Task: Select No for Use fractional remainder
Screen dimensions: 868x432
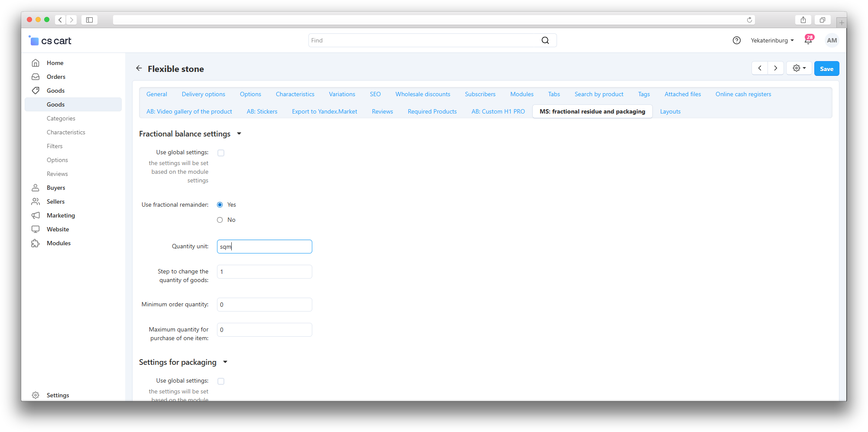Action: tap(220, 220)
